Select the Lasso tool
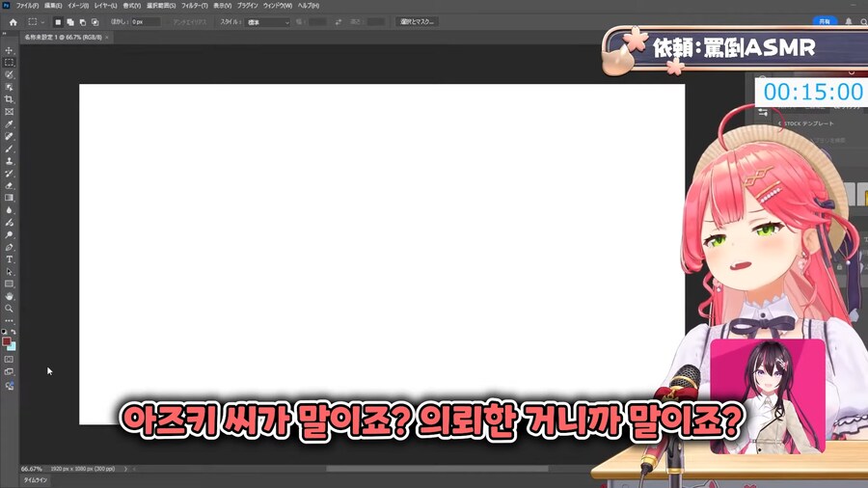The width and height of the screenshot is (868, 488). click(9, 74)
